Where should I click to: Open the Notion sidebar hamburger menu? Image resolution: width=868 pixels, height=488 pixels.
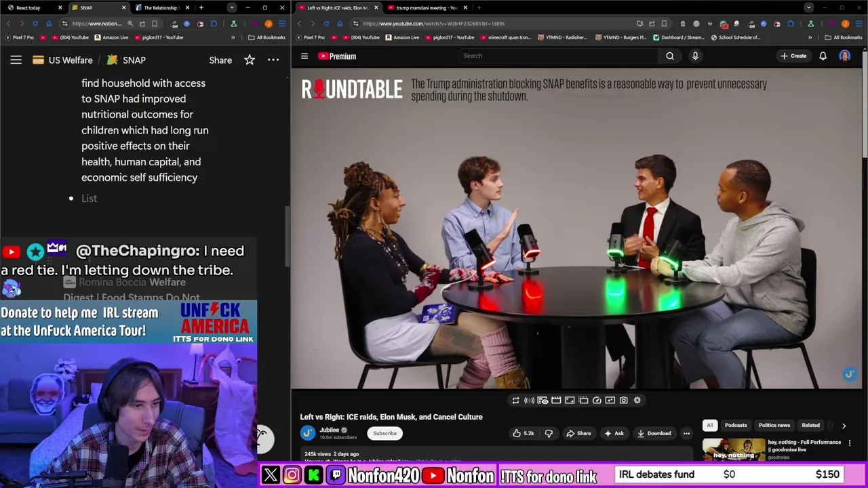pyautogui.click(x=16, y=60)
